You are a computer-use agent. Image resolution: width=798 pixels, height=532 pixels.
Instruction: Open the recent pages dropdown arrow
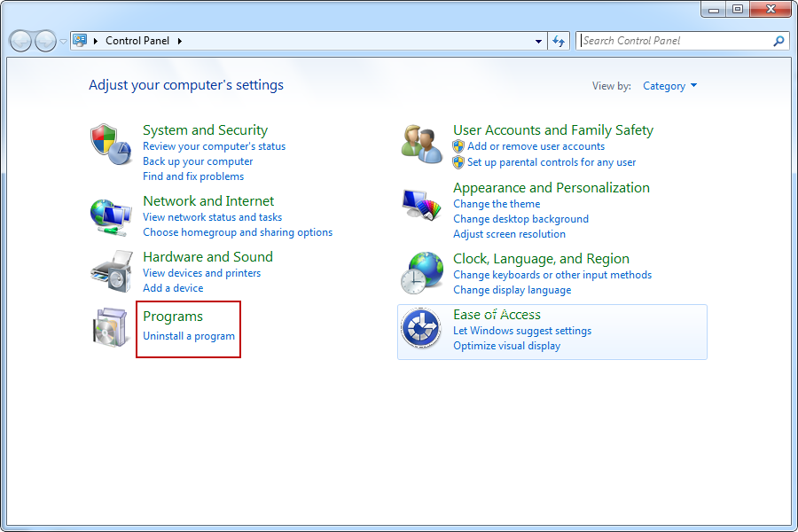(x=63, y=42)
